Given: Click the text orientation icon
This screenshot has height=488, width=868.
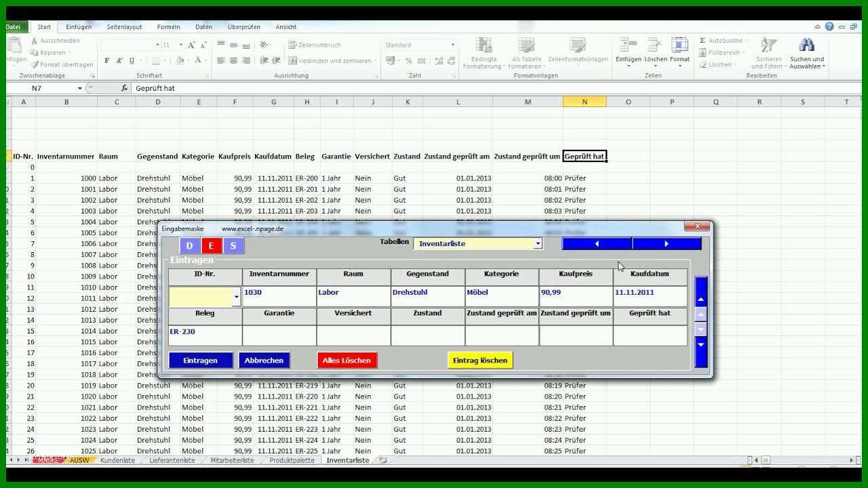Looking at the screenshot, I should [265, 45].
